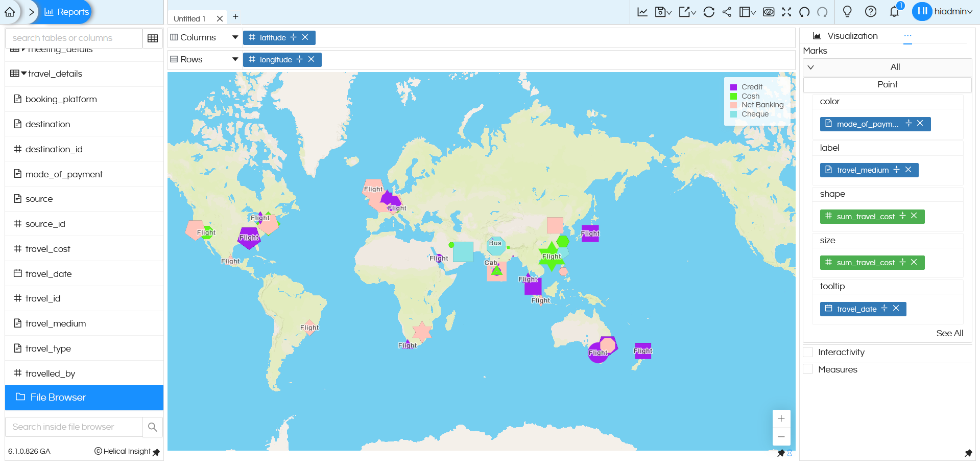Open the Reports section
The height and width of the screenshot is (466, 980).
(x=66, y=11)
